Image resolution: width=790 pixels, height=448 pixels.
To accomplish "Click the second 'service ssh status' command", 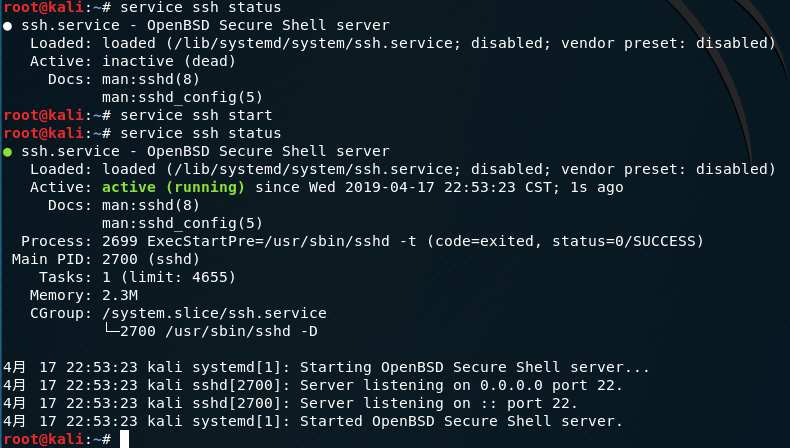I will tap(201, 134).
